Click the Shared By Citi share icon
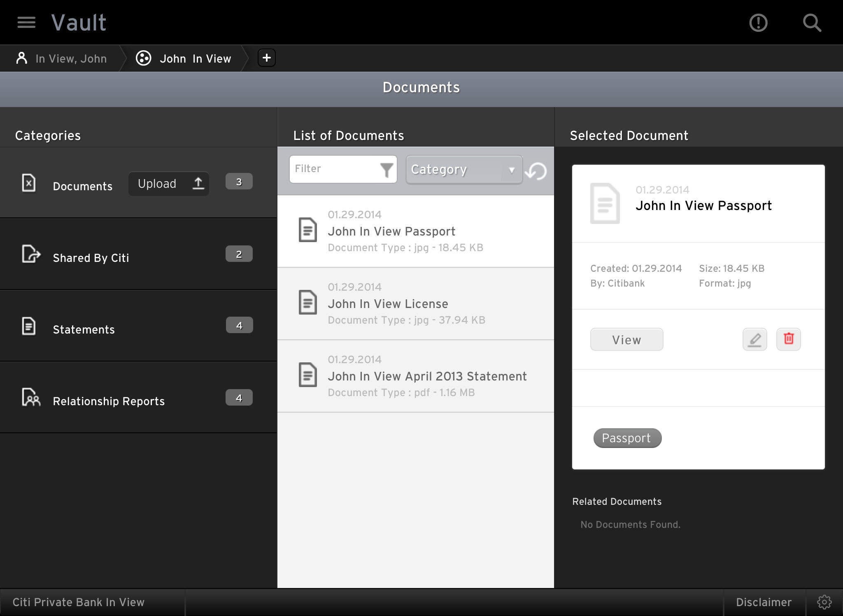Image resolution: width=843 pixels, height=616 pixels. point(31,254)
